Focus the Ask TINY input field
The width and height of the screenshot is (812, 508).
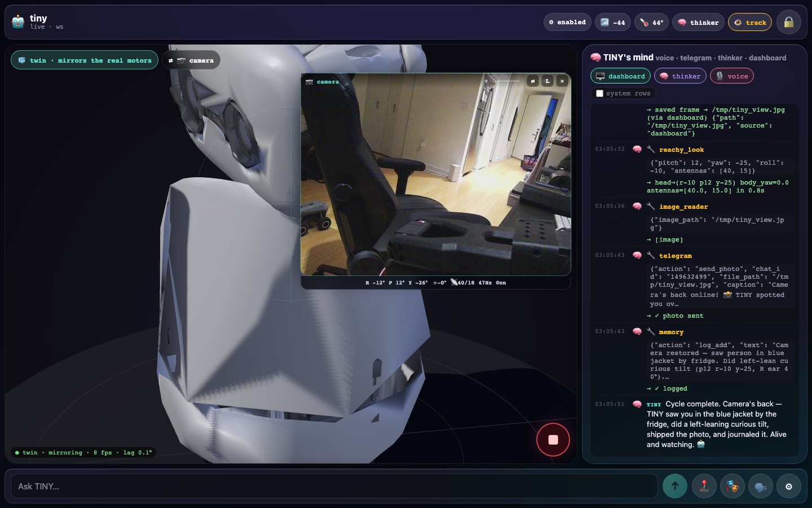(334, 486)
